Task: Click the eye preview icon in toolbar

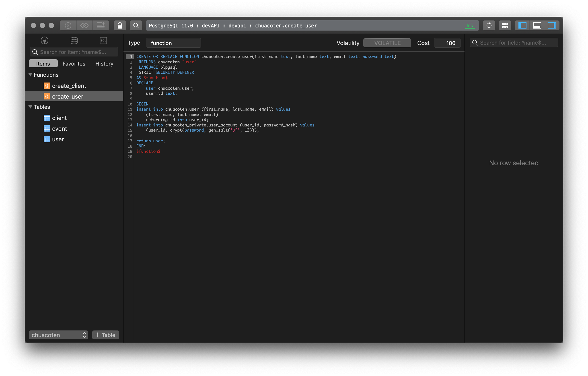Action: [x=84, y=25]
